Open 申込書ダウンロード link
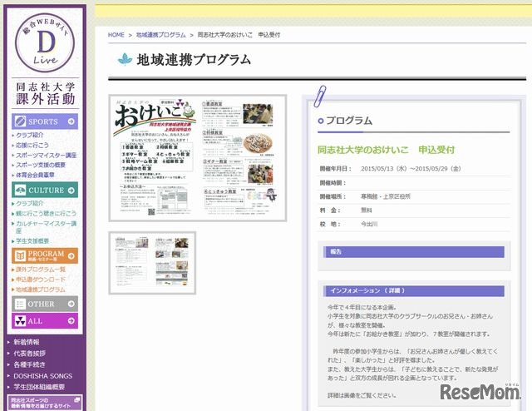The image size is (532, 411). point(41,280)
